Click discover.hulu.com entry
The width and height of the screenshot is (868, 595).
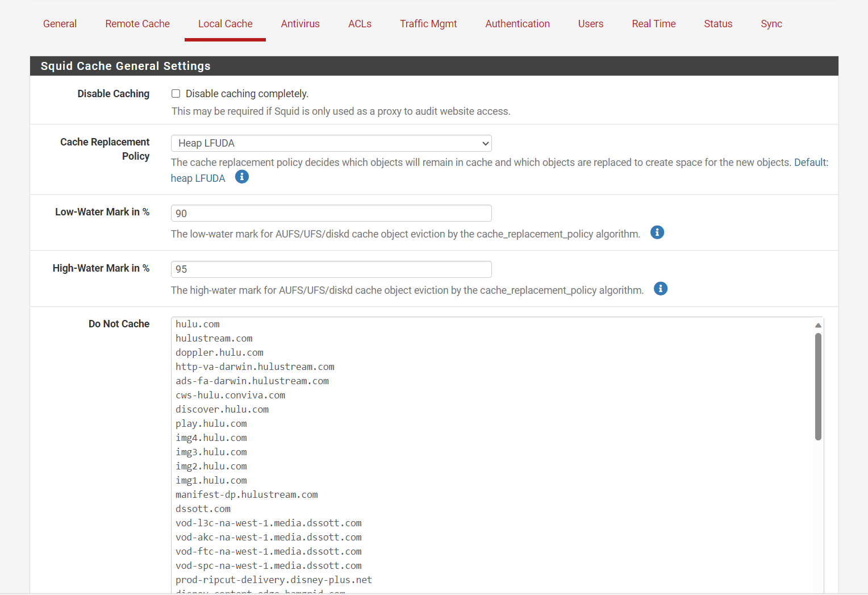[222, 409]
